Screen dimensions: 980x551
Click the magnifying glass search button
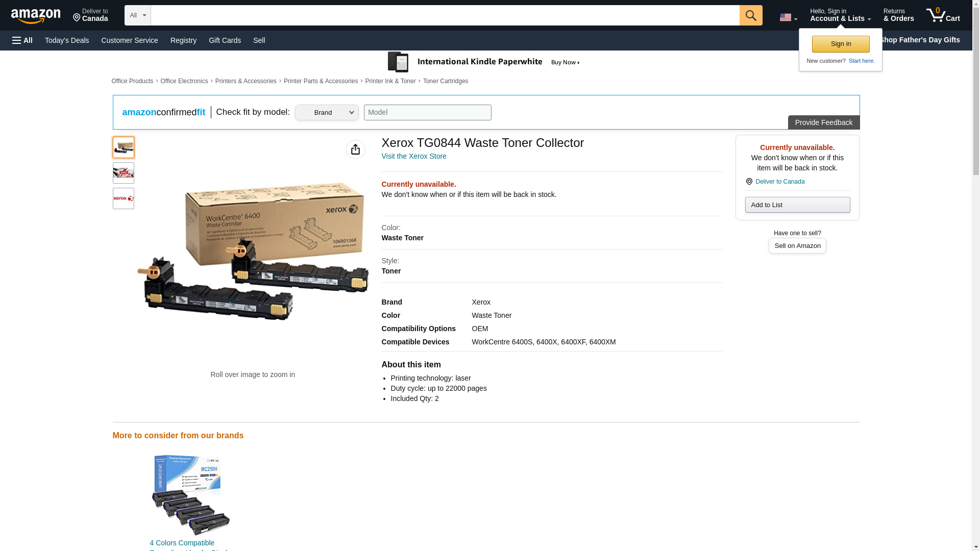pyautogui.click(x=750, y=15)
